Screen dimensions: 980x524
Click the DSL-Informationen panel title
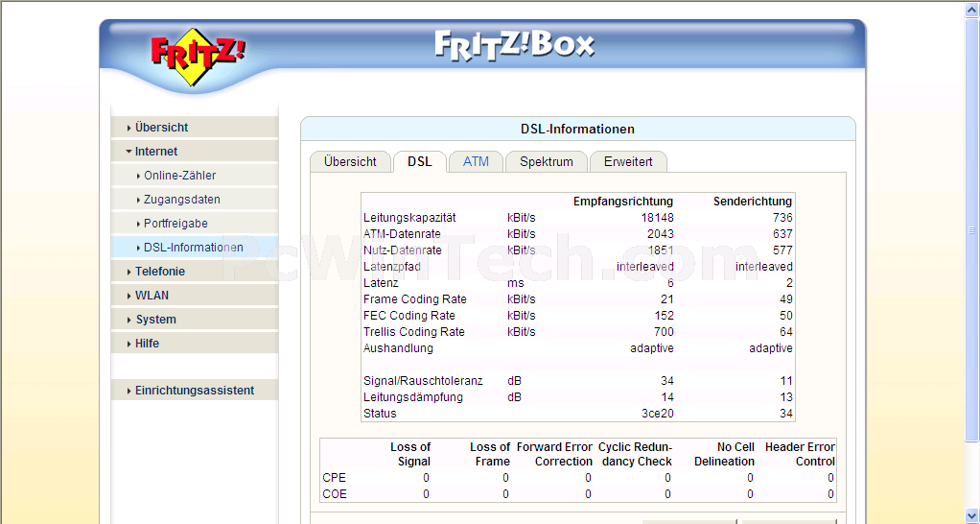coord(577,130)
